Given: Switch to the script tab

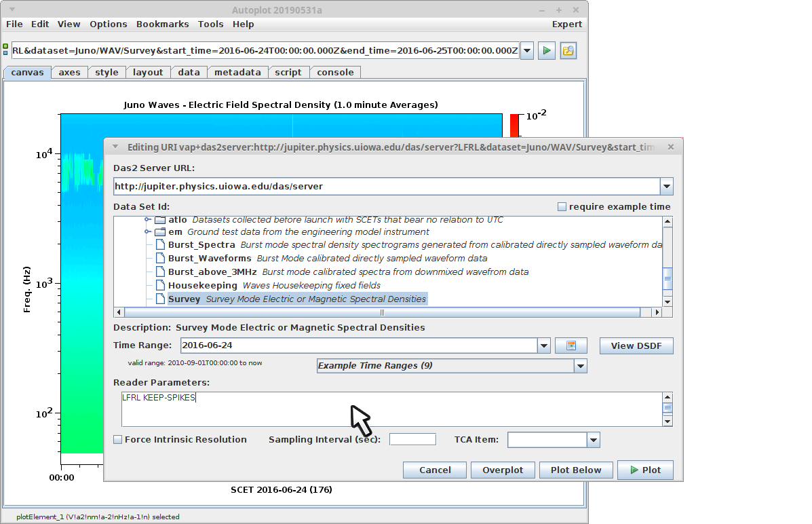Looking at the screenshot, I should point(288,73).
